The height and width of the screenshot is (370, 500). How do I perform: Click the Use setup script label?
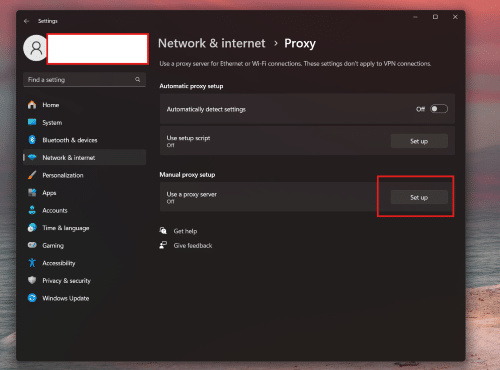tap(188, 138)
